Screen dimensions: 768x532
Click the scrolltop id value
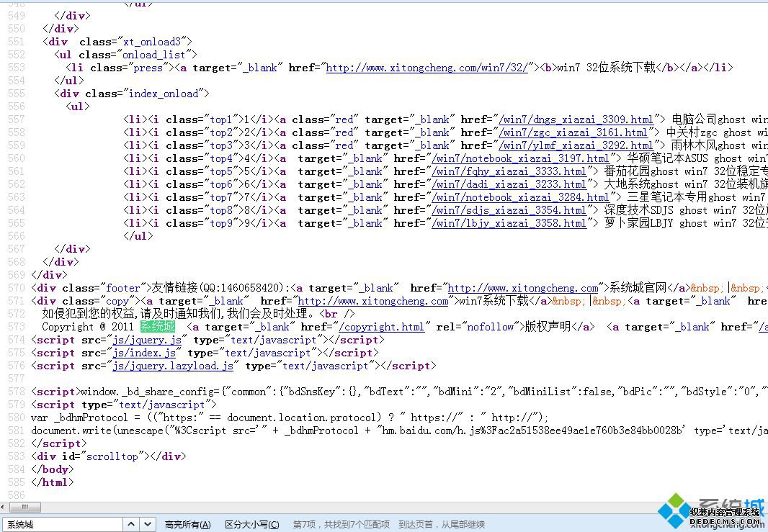(112, 456)
